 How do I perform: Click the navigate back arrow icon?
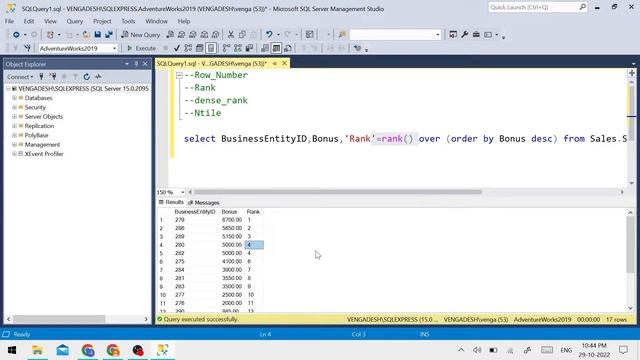click(x=16, y=35)
